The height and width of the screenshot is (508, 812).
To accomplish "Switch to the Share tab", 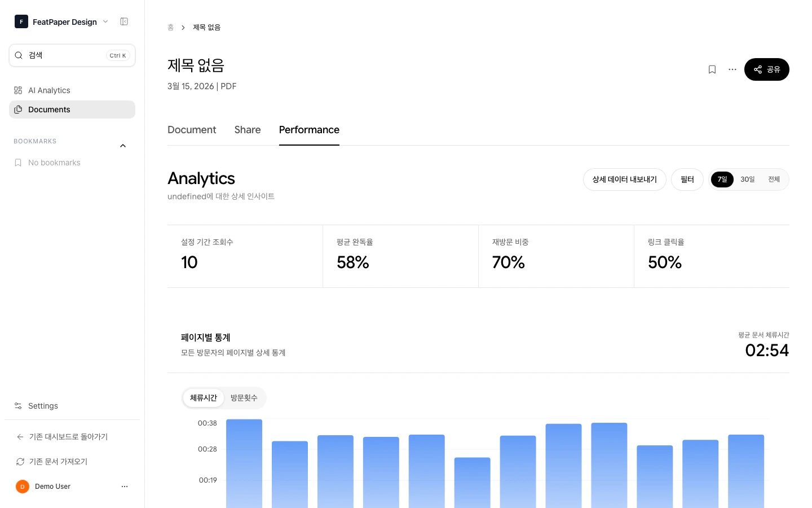I will pos(247,130).
